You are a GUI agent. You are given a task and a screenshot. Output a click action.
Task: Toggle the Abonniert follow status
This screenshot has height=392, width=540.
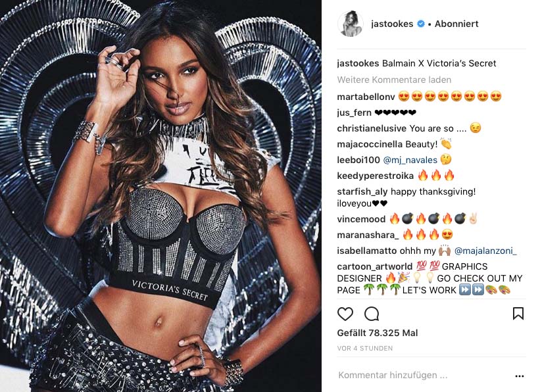click(x=456, y=24)
